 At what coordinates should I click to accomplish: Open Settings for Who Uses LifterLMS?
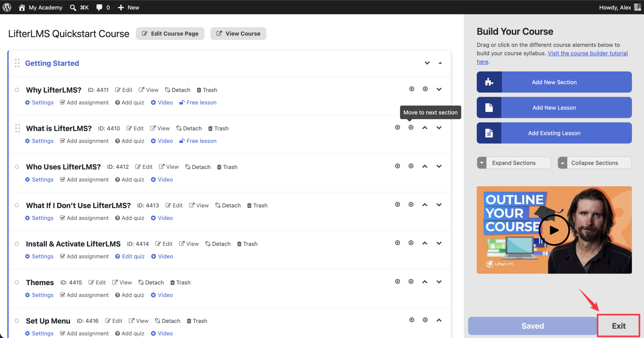pyautogui.click(x=39, y=180)
